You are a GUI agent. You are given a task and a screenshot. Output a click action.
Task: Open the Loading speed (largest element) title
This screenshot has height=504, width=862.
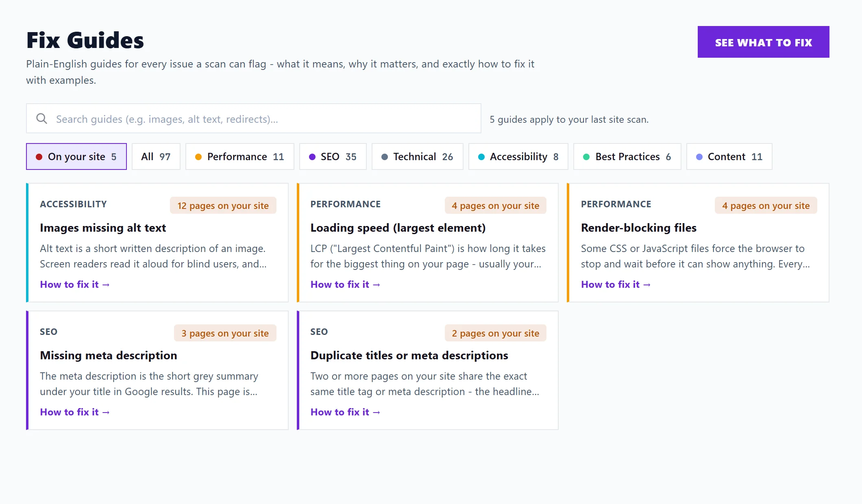click(398, 228)
